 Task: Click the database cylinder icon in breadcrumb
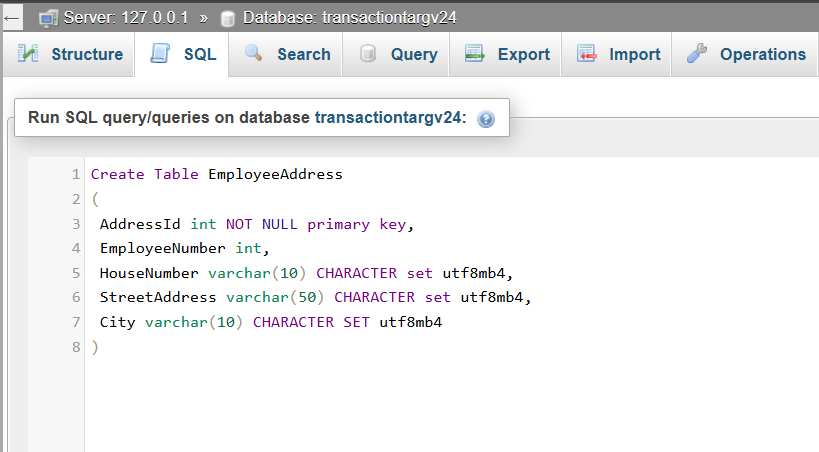[x=227, y=19]
